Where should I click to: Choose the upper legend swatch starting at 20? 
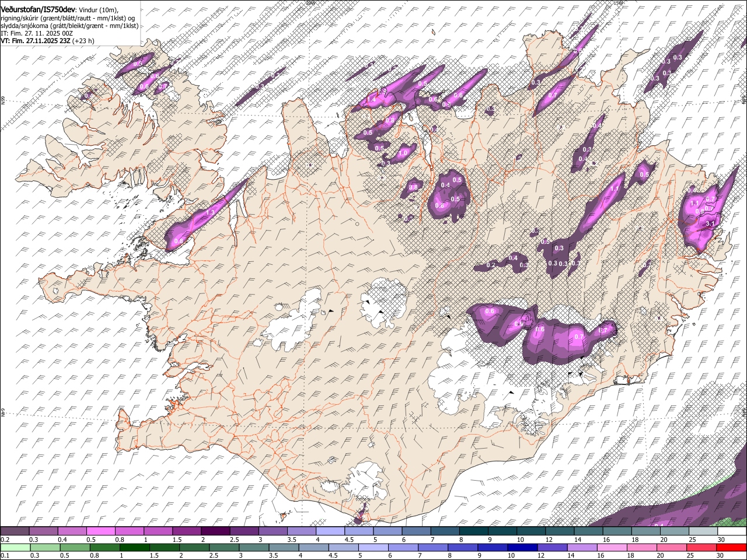click(x=674, y=531)
